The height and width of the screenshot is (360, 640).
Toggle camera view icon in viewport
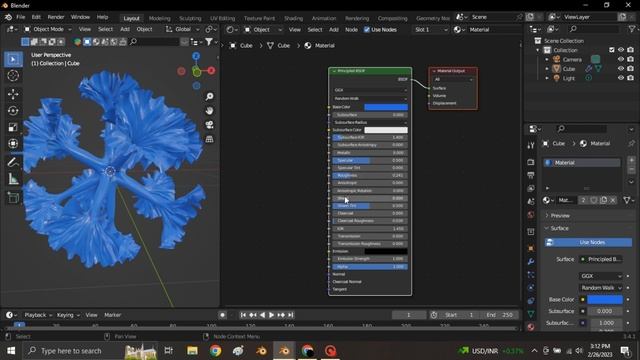click(209, 125)
